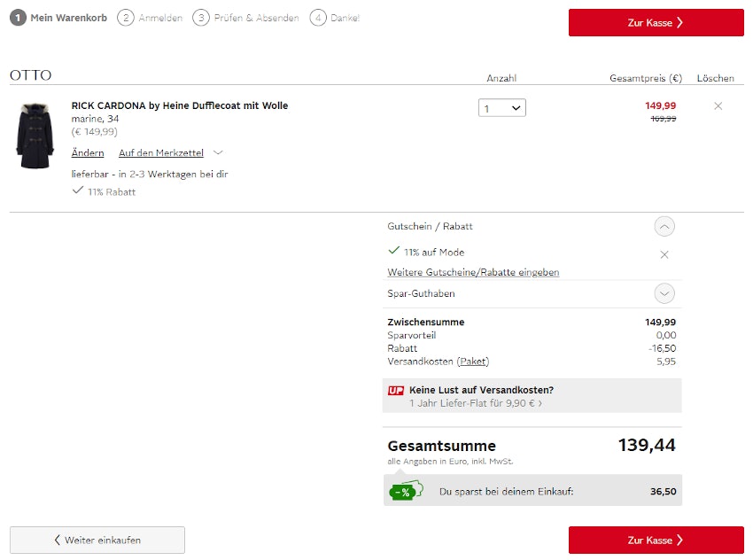Click the Ändern link

(x=88, y=153)
